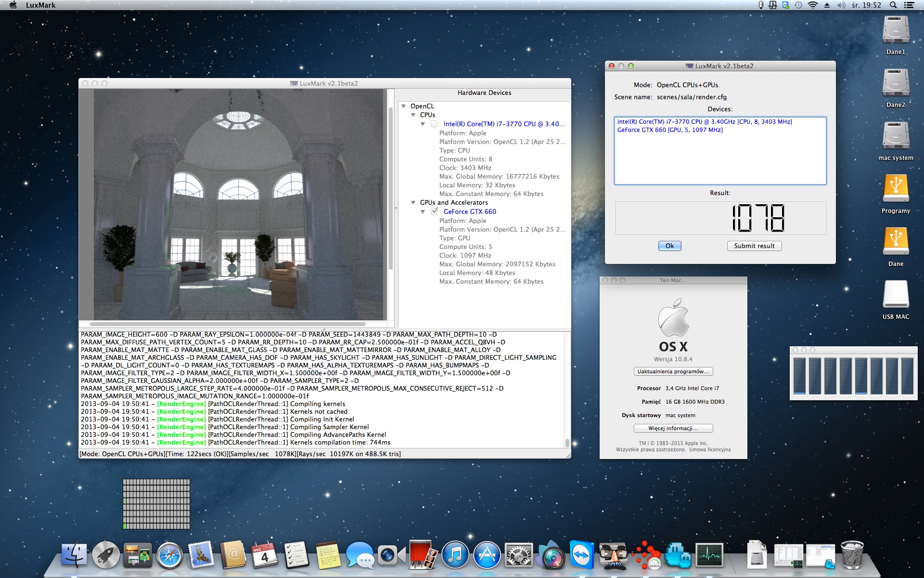
Task: Open the Calendar icon in the Dock
Action: click(265, 555)
